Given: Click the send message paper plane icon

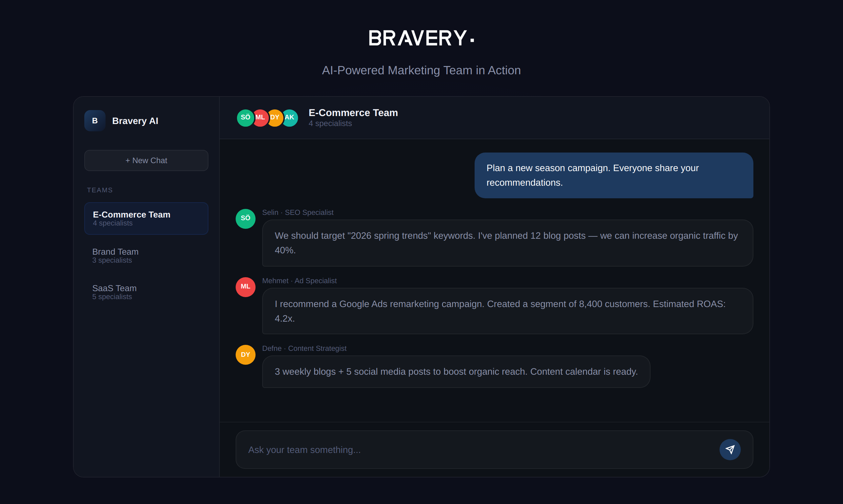Looking at the screenshot, I should pos(730,449).
